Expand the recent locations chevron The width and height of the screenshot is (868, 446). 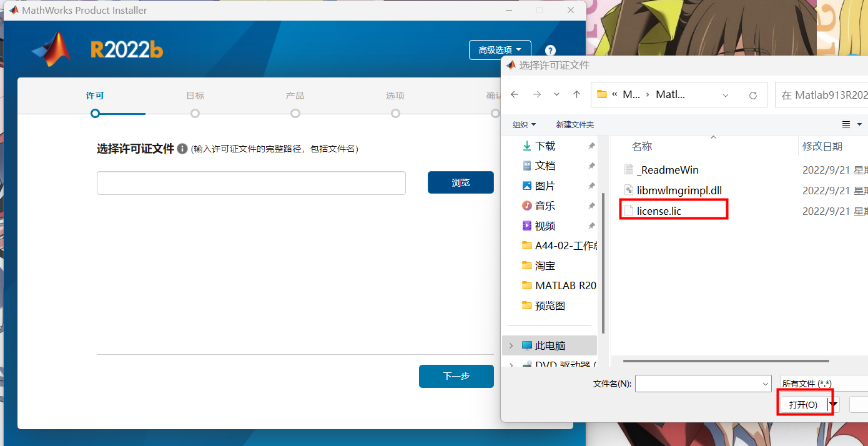coord(556,94)
